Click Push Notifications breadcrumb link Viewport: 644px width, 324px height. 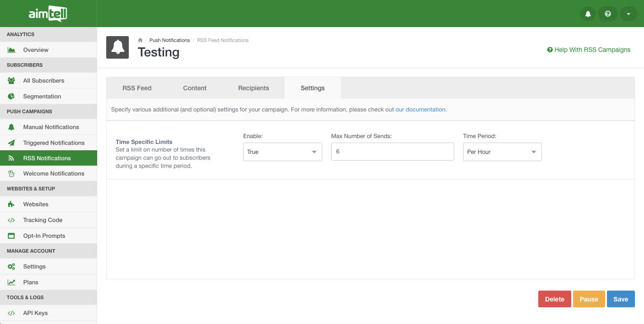(169, 40)
